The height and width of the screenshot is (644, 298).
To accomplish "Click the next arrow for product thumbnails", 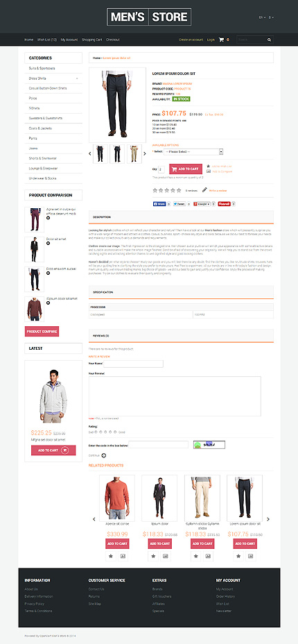I will point(144,153).
